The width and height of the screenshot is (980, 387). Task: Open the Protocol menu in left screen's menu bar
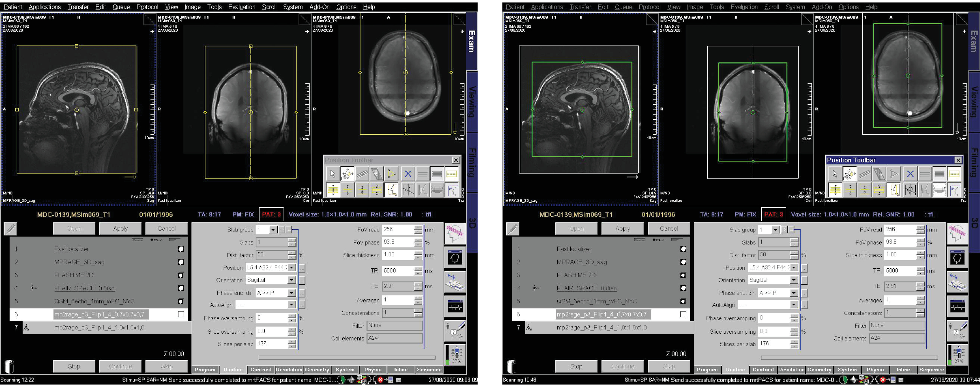click(147, 7)
